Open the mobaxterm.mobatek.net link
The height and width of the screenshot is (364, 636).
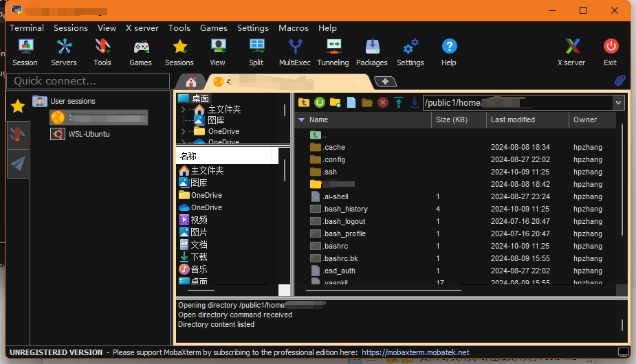(x=415, y=352)
